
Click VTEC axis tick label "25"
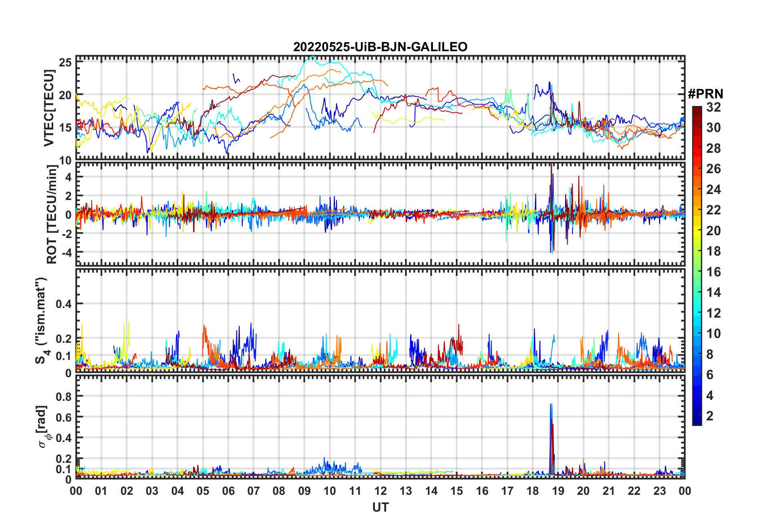pyautogui.click(x=65, y=62)
